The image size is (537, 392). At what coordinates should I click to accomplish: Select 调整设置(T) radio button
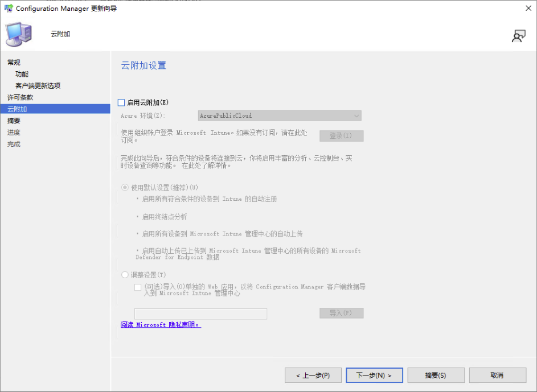[125, 275]
